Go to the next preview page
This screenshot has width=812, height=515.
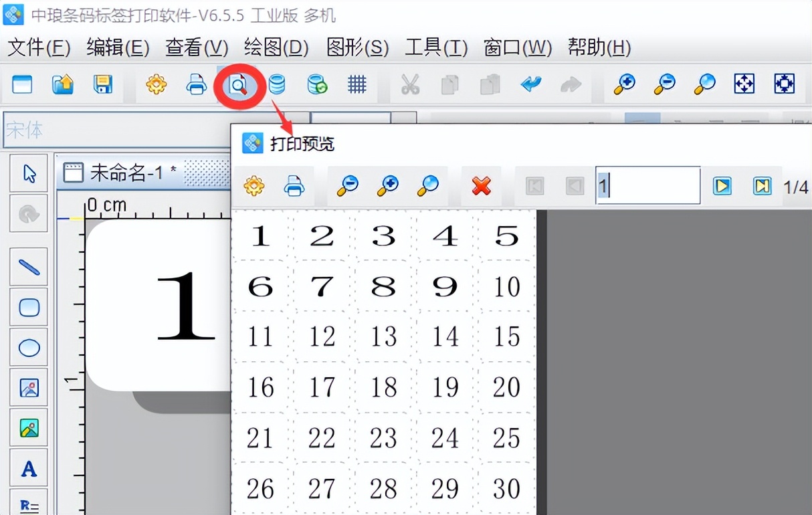(723, 186)
